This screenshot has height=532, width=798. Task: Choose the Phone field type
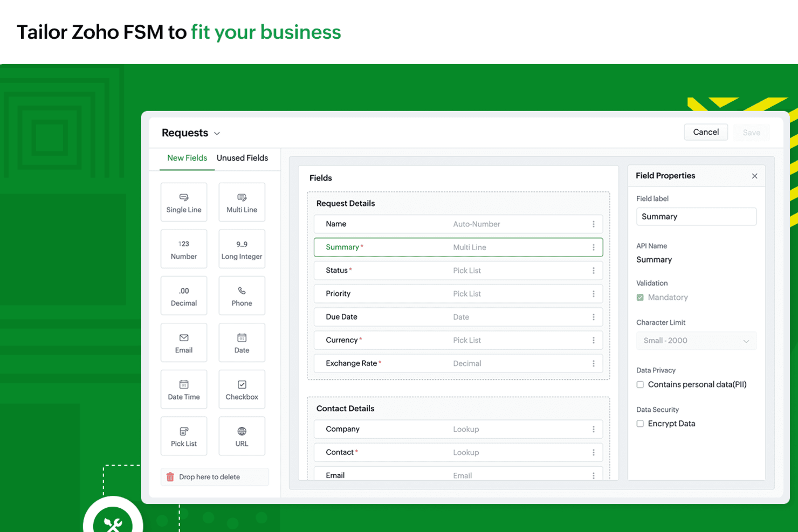242,295
